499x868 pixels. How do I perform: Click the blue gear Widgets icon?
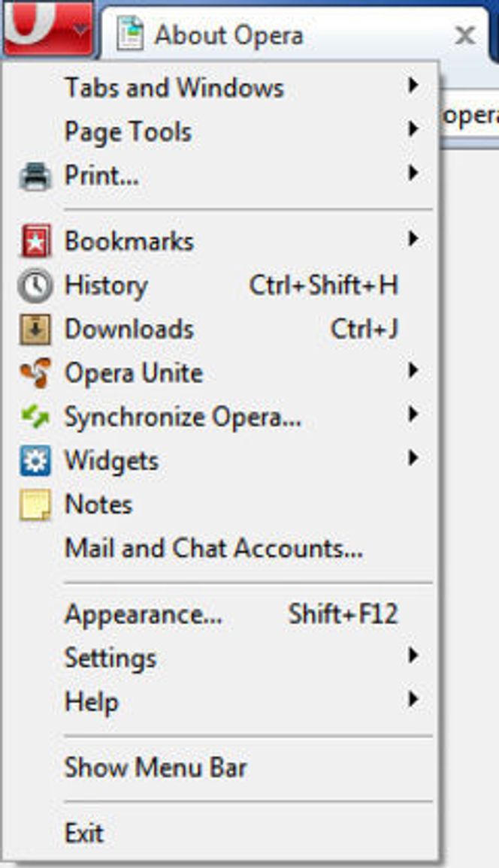point(35,460)
